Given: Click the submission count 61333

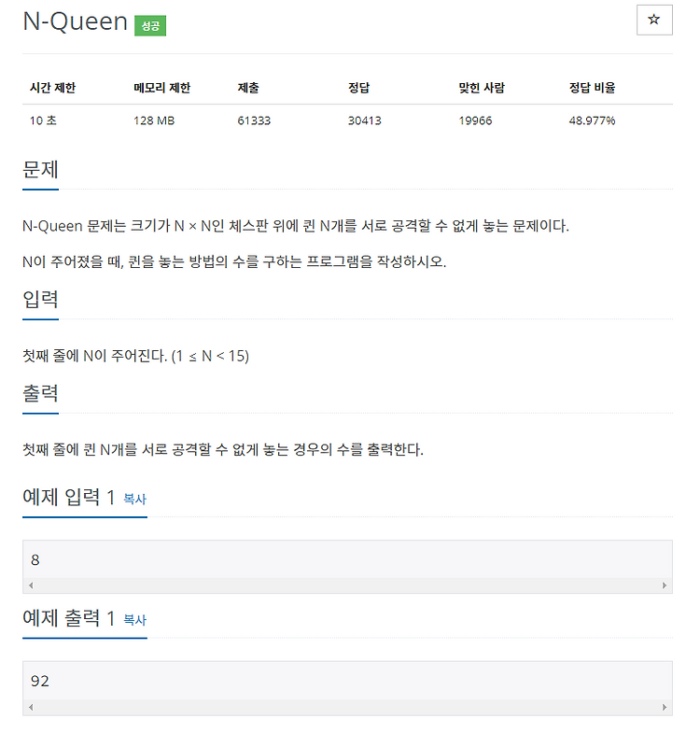Looking at the screenshot, I should (x=254, y=120).
